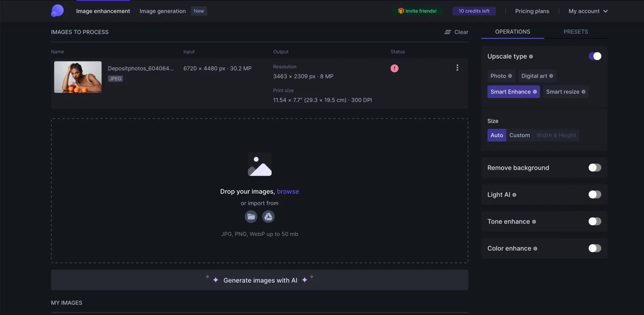644x315 pixels.
Task: Click the info icon next to Light AI
Action: (514, 195)
